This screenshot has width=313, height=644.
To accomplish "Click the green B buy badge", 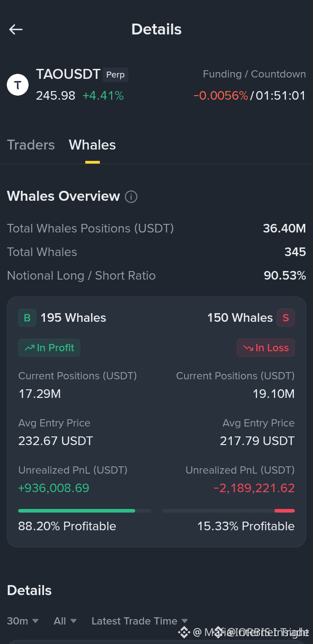I will pyautogui.click(x=27, y=318).
